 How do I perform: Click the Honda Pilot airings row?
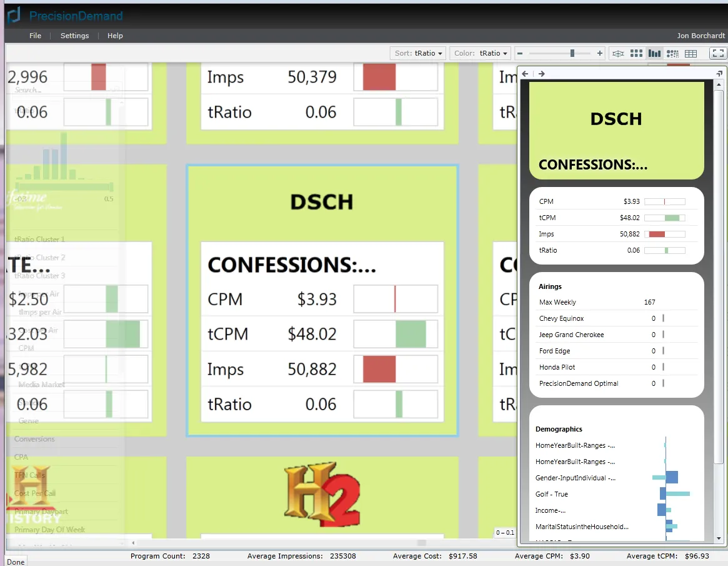(617, 367)
